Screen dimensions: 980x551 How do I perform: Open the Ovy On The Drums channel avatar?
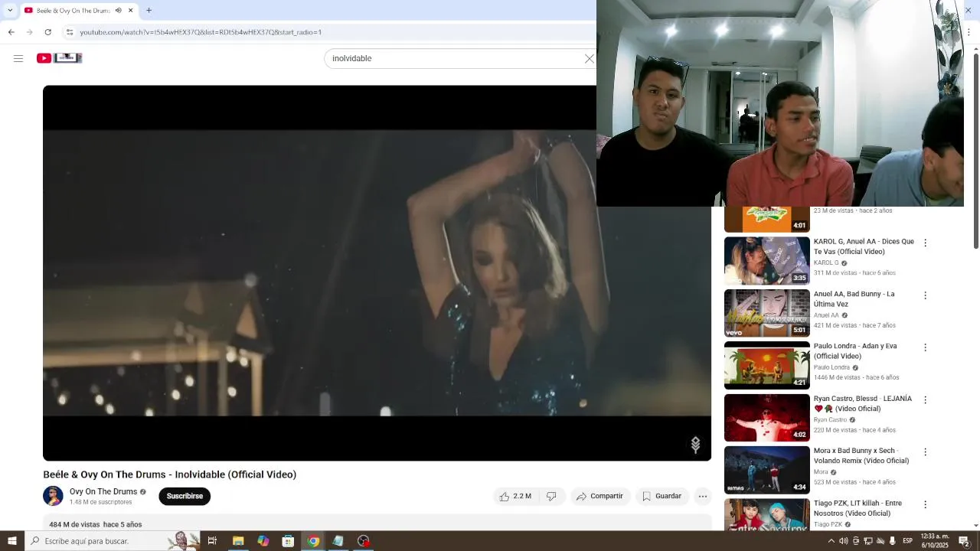coord(53,496)
